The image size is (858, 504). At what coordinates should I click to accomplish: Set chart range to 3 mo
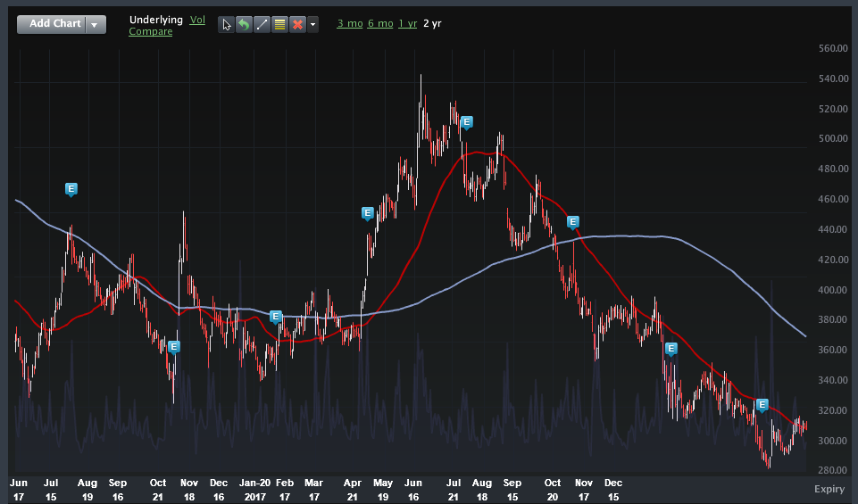tap(350, 23)
